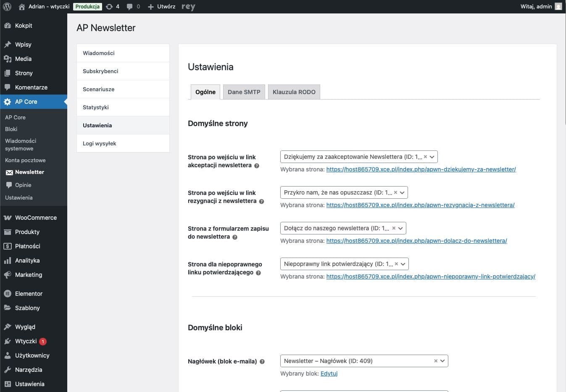
Task: Clear the Newsletter Nagłówek selection with ×
Action: (x=436, y=360)
